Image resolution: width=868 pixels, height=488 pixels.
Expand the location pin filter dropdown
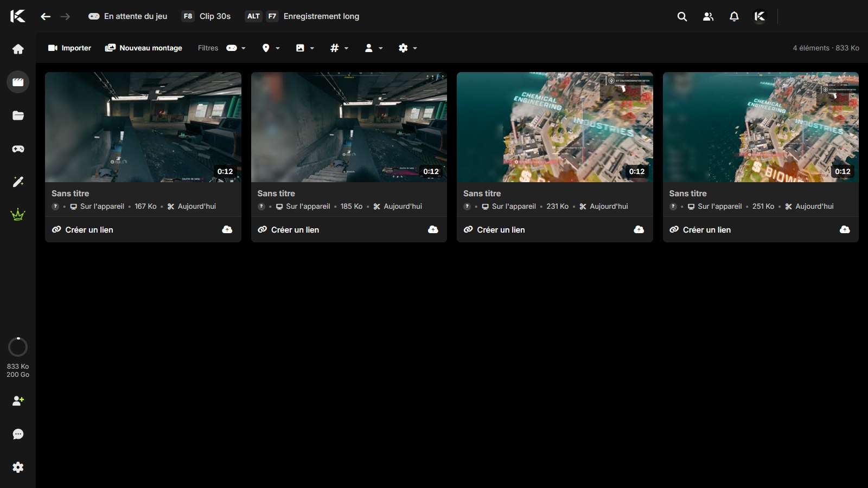pos(271,48)
